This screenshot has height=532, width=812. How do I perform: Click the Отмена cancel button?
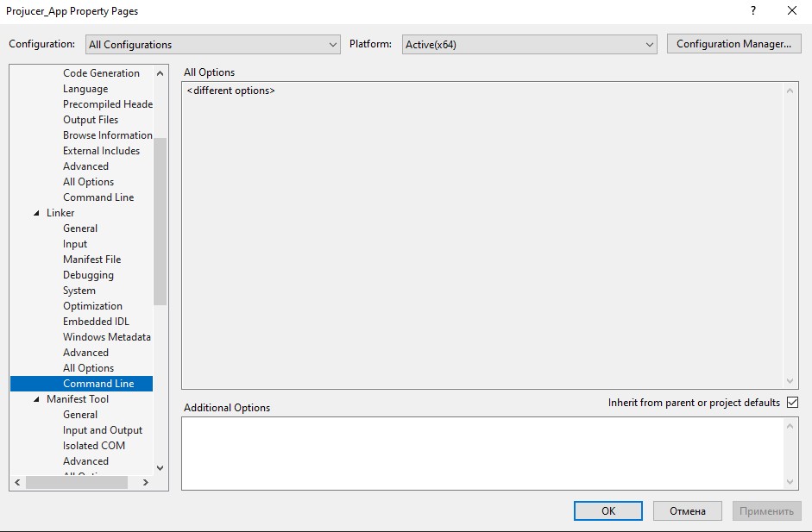tap(687, 510)
